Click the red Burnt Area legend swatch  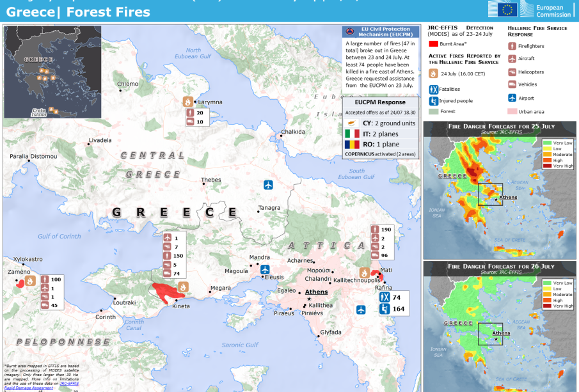(433, 44)
